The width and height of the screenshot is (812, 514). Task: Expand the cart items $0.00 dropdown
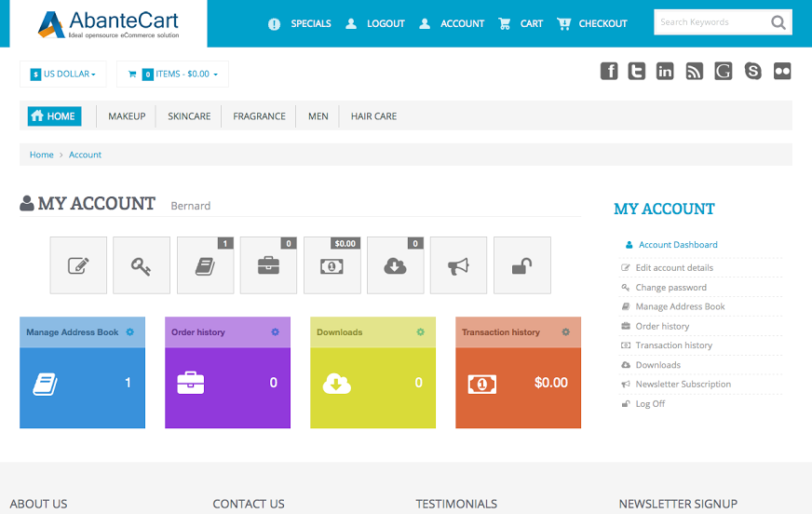point(172,74)
